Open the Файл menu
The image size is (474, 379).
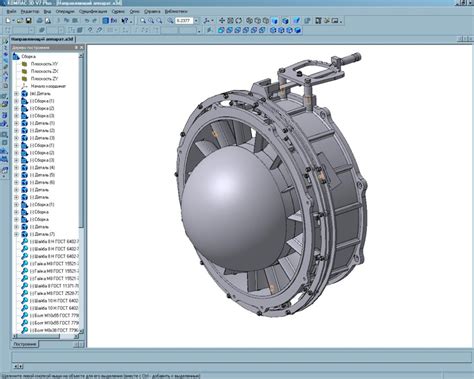(x=11, y=11)
